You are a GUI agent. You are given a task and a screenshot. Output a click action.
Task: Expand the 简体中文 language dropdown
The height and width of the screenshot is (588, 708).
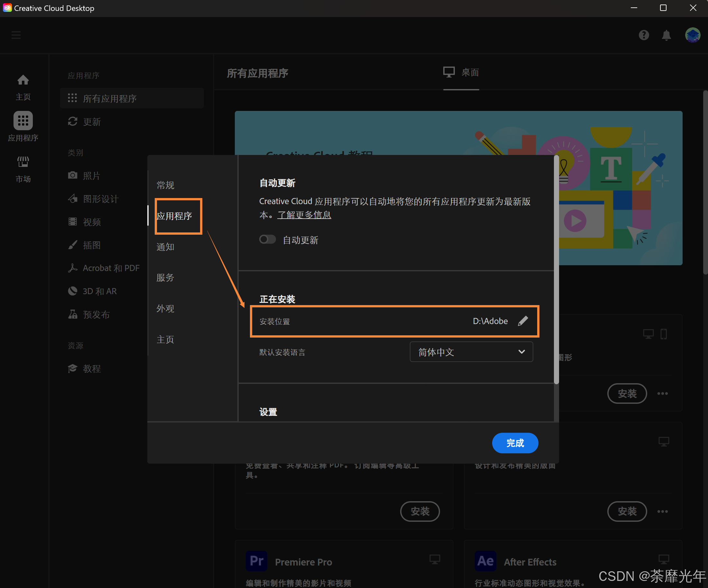(471, 352)
